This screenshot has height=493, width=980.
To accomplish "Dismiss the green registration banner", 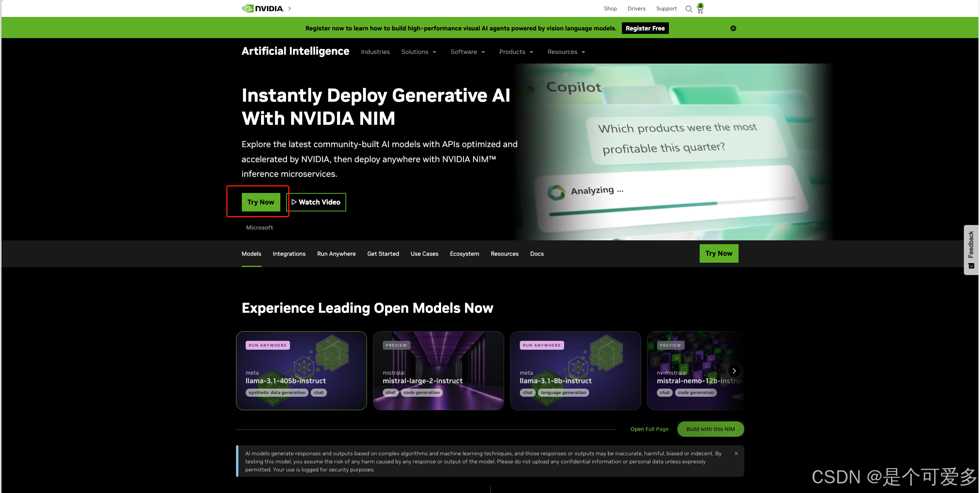I will tap(733, 29).
